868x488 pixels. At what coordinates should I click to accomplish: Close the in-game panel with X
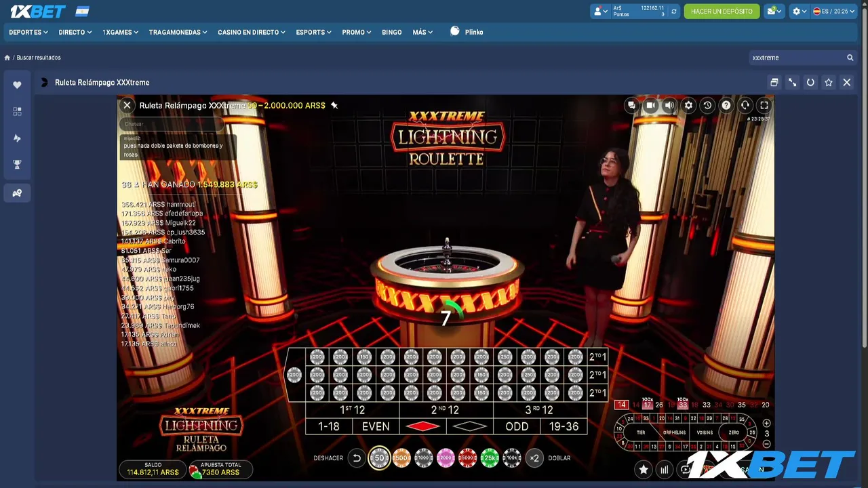(127, 105)
